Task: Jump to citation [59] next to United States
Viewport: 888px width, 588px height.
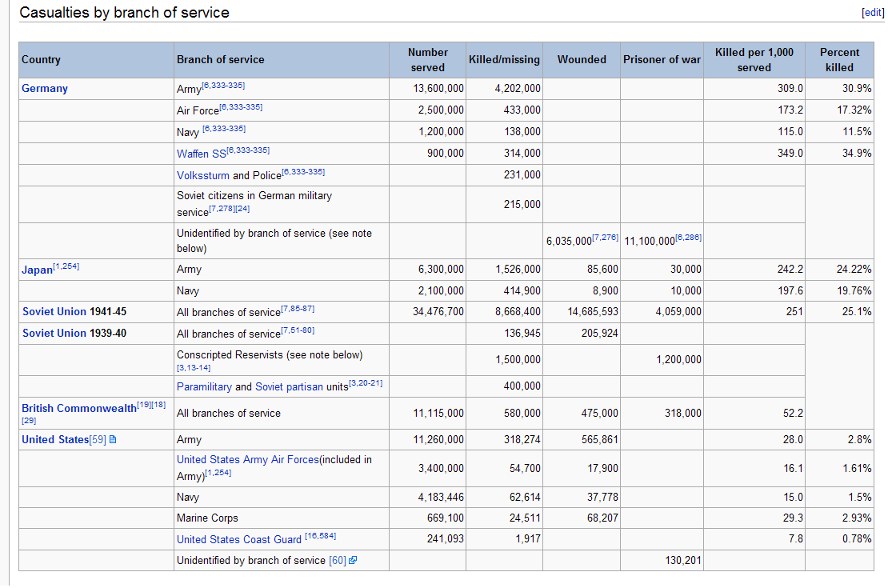Action: (98, 440)
